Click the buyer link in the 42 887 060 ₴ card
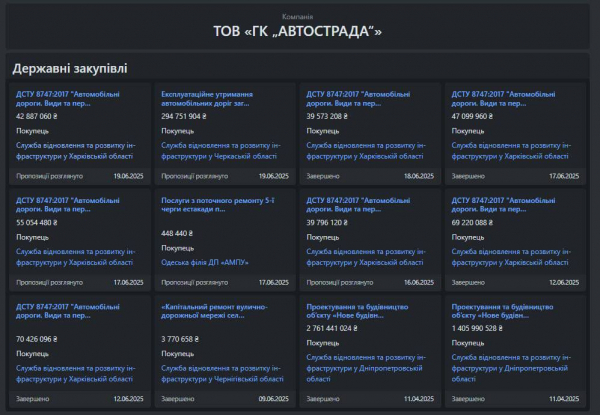Screen dimensions: 600x415 tap(76, 150)
